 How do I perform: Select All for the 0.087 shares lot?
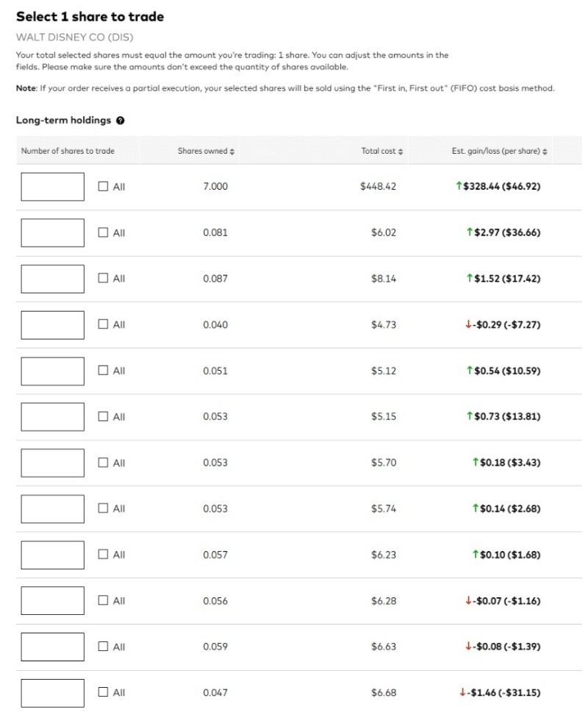pos(104,279)
